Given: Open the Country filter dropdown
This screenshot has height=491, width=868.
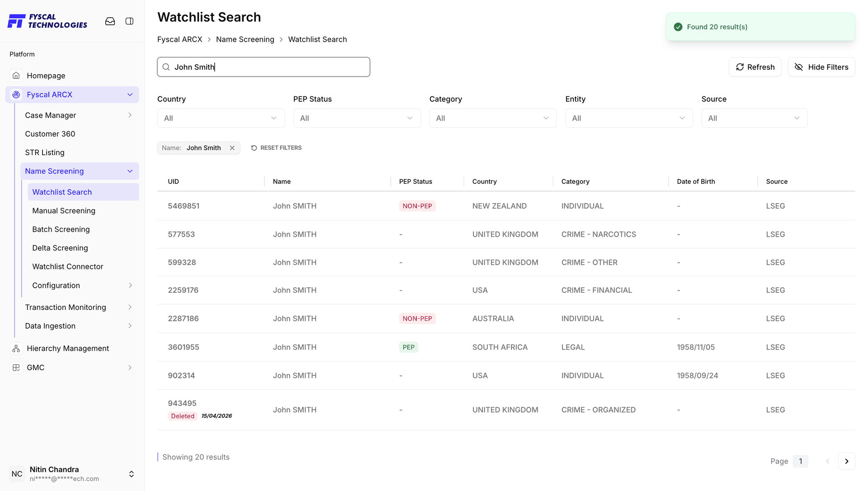Looking at the screenshot, I should (x=221, y=118).
